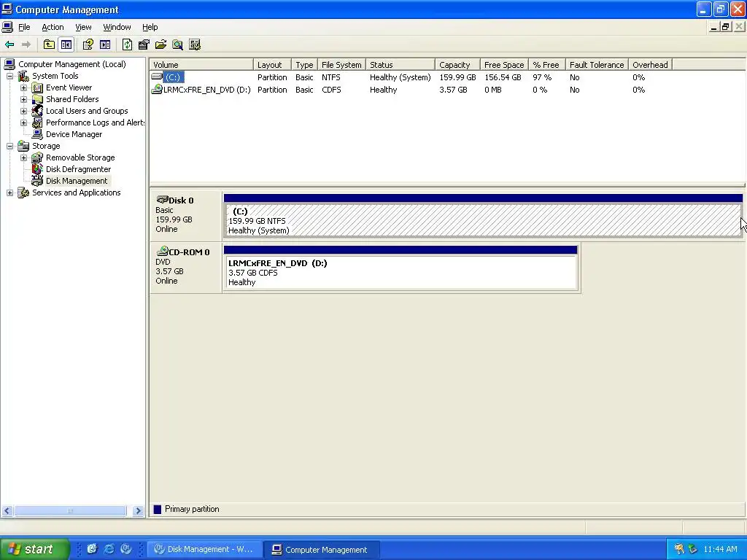Image resolution: width=747 pixels, height=560 pixels.
Task: Open the Window menu
Action: coord(117,27)
